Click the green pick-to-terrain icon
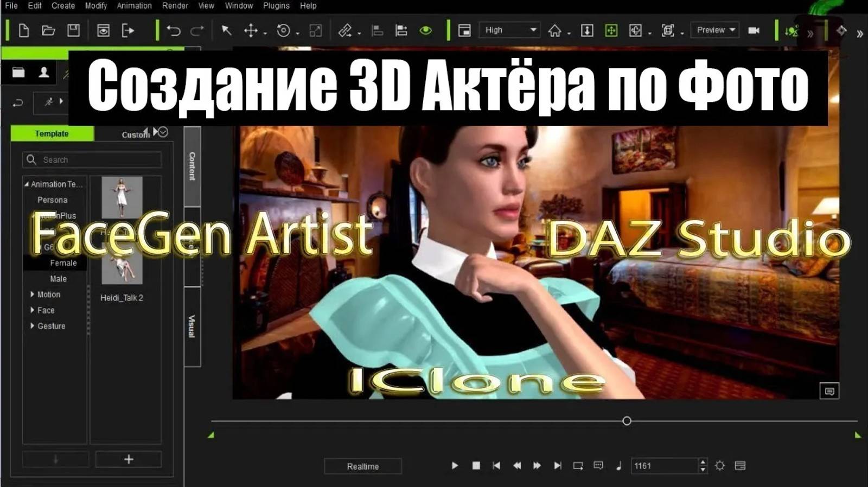The image size is (868, 487). coord(792,31)
